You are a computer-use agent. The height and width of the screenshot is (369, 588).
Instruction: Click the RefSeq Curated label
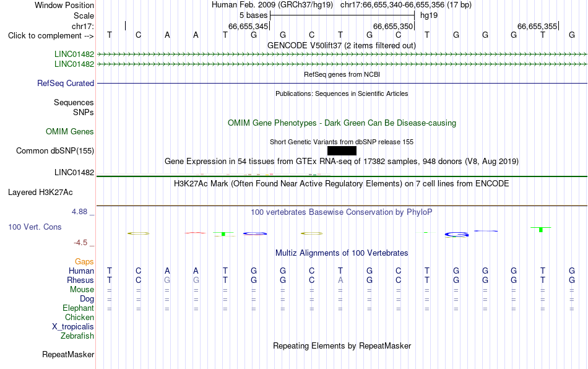point(66,83)
